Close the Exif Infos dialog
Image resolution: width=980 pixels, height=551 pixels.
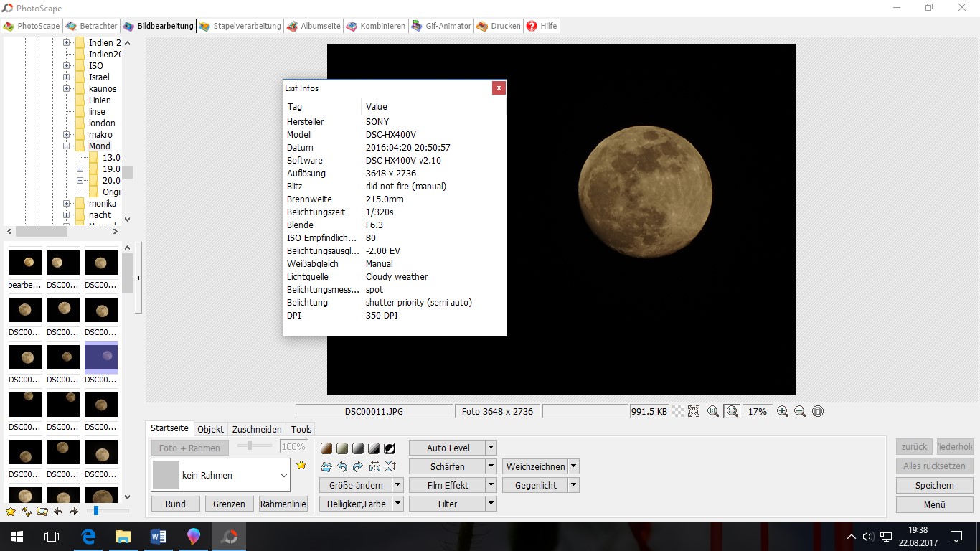click(x=499, y=88)
